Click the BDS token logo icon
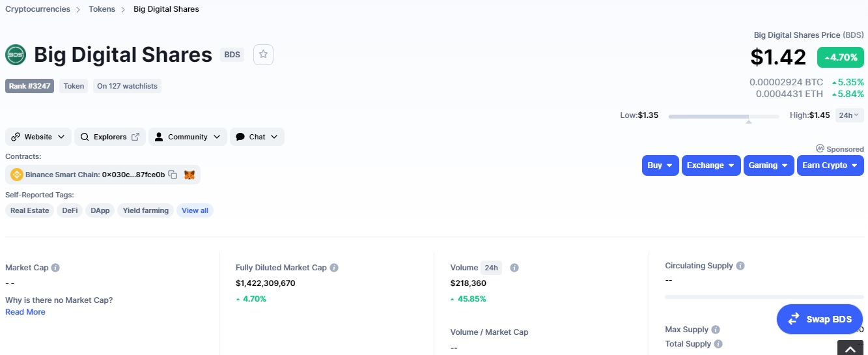The height and width of the screenshot is (355, 868). click(16, 55)
